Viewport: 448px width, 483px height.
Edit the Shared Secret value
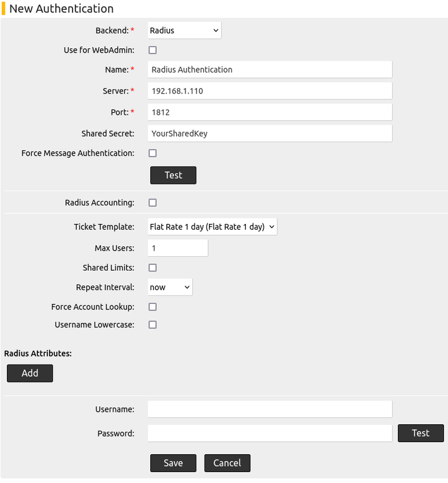[269, 133]
